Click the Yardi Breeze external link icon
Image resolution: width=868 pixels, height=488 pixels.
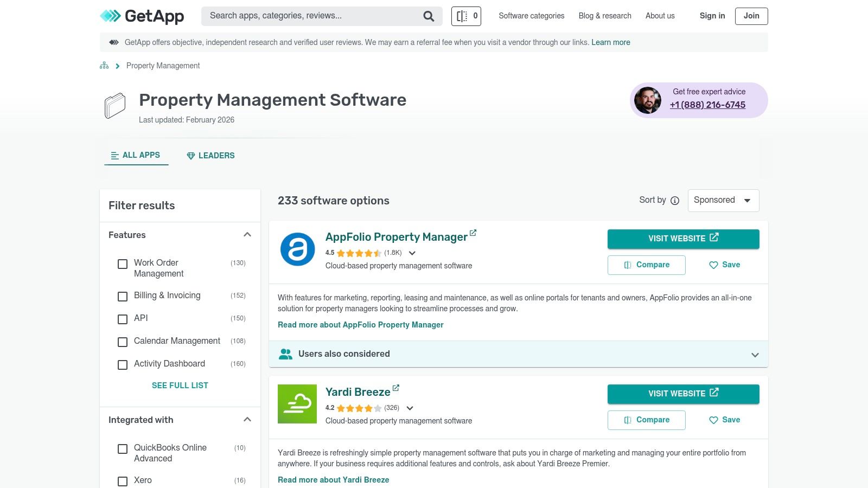[396, 388]
